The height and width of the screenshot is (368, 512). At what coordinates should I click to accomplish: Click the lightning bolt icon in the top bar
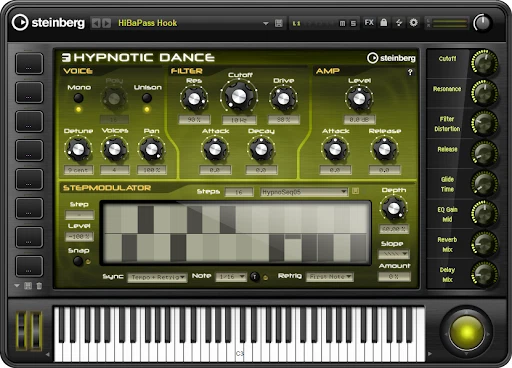point(399,23)
